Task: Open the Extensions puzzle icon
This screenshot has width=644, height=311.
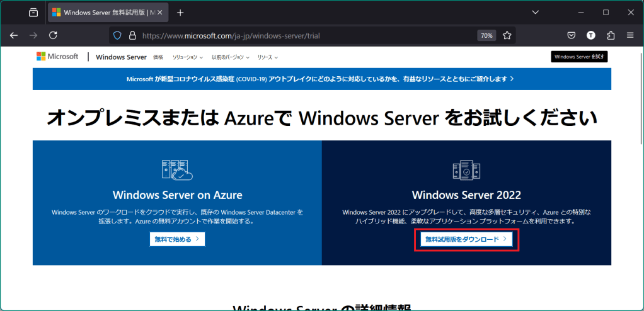Action: coord(611,35)
